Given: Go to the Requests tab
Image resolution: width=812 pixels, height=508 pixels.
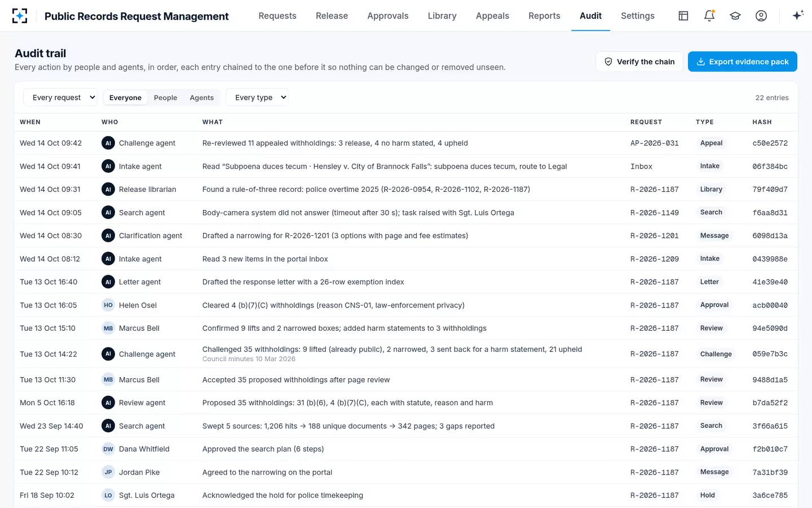Looking at the screenshot, I should point(277,16).
